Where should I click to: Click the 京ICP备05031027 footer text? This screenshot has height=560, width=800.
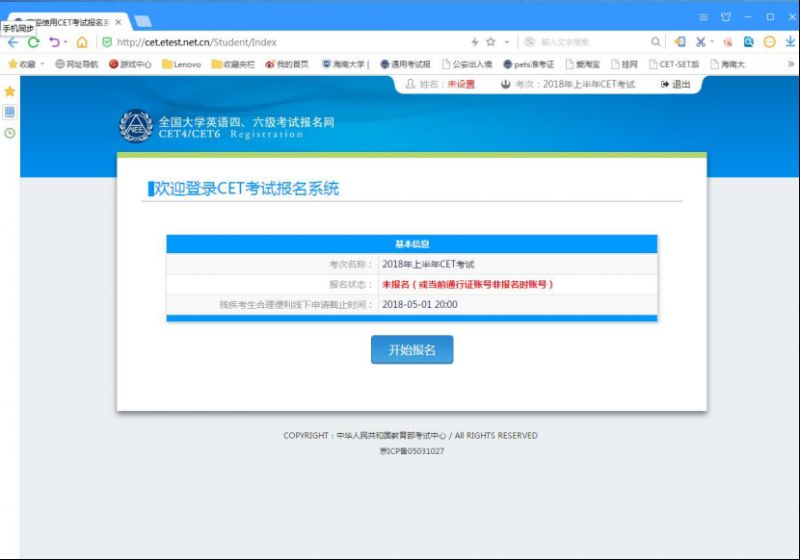click(412, 451)
